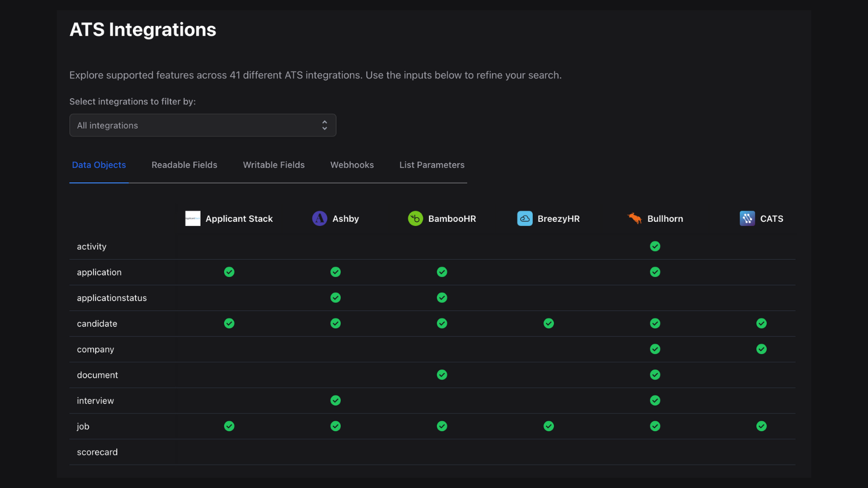This screenshot has width=868, height=488.
Task: Toggle candidate support for Ashby
Action: [x=335, y=323]
